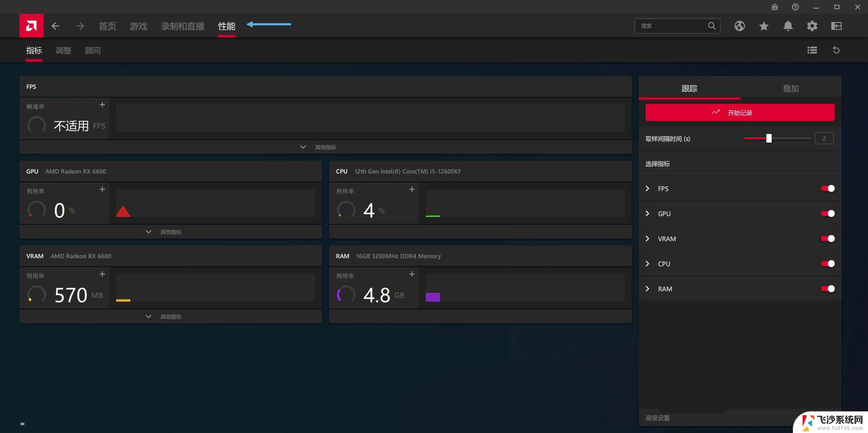Image resolution: width=868 pixels, height=433 pixels.
Task: Open settings gear icon
Action: 812,26
